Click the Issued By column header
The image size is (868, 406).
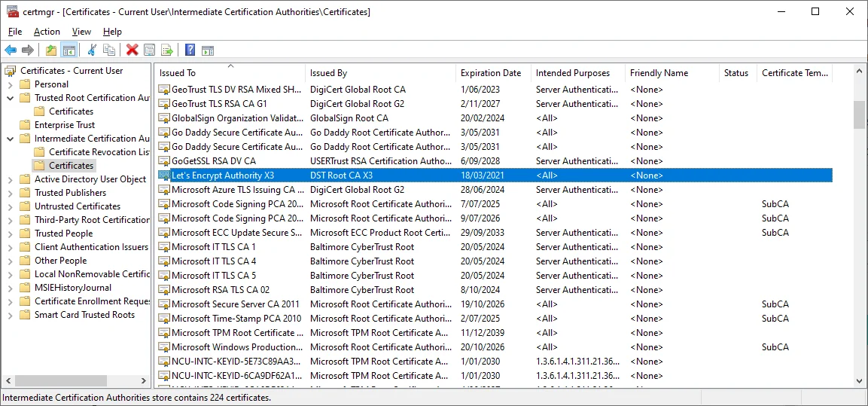[328, 73]
